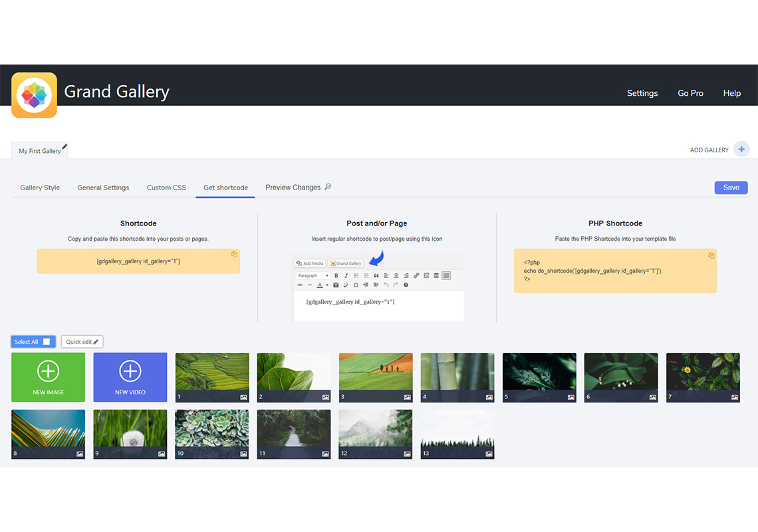
Task: Click image type icon on thumbnail 10
Action: point(243,454)
